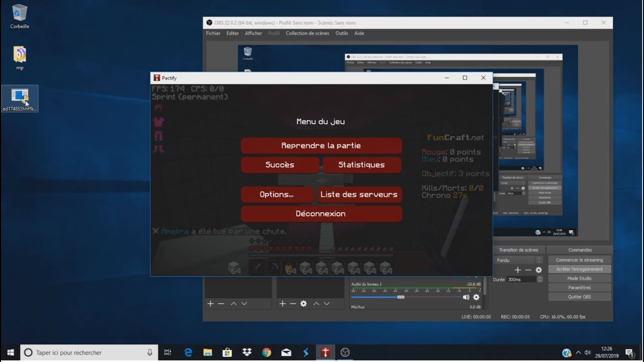Open transition properties gear icon

538,270
